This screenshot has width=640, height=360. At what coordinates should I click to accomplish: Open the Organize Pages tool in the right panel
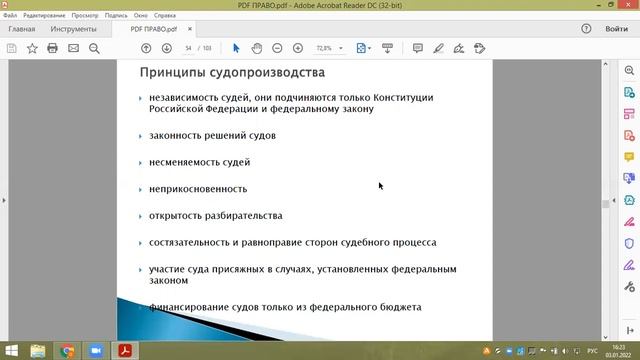pyautogui.click(x=629, y=114)
